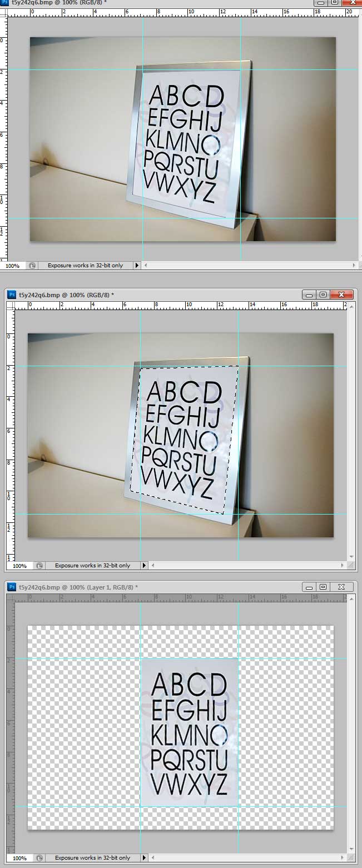Screen dimensions: 362x868
Task: Click the Ps icon in the Layer 1 window title bar
Action: (12, 587)
